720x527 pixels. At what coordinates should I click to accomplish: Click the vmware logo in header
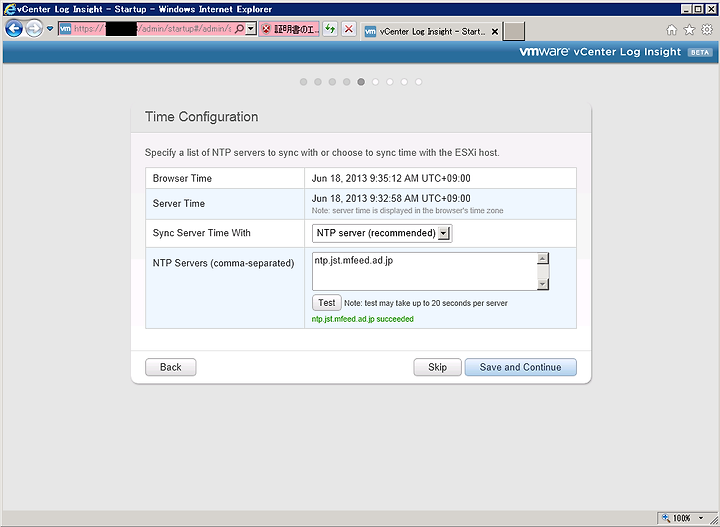(545, 52)
